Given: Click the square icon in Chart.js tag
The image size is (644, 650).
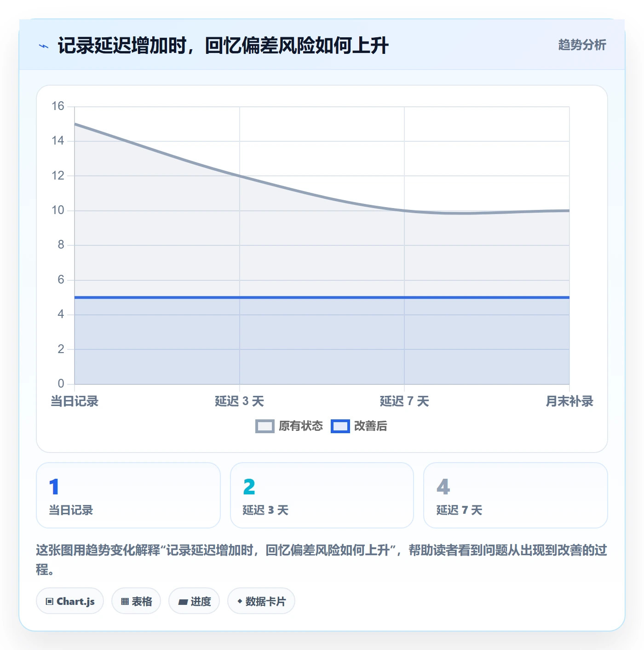Looking at the screenshot, I should coord(50,602).
